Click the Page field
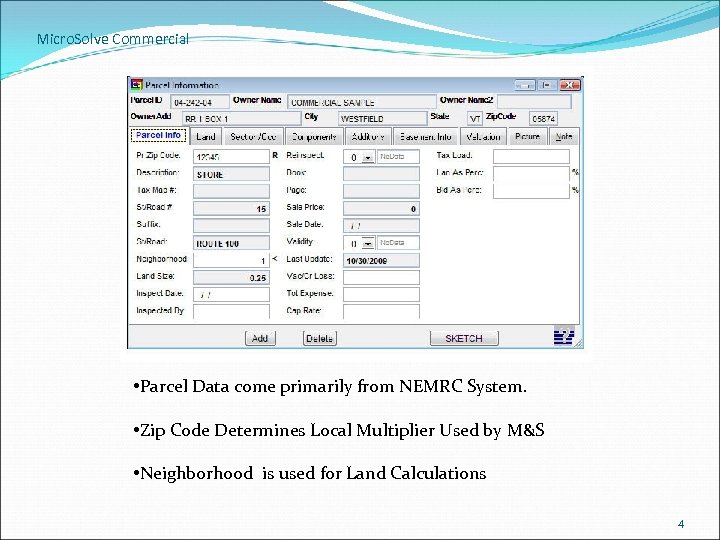 click(381, 191)
